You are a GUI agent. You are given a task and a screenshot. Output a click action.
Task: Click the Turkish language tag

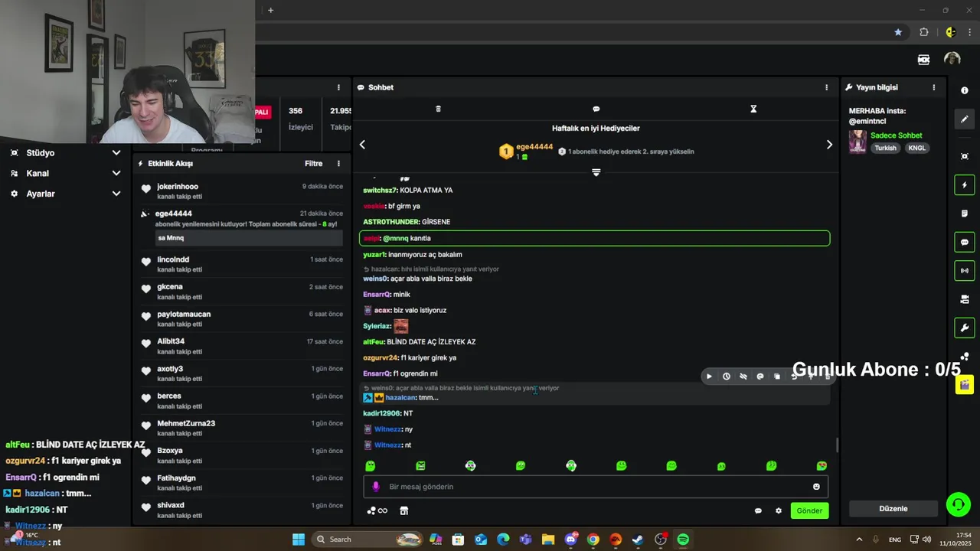point(886,148)
